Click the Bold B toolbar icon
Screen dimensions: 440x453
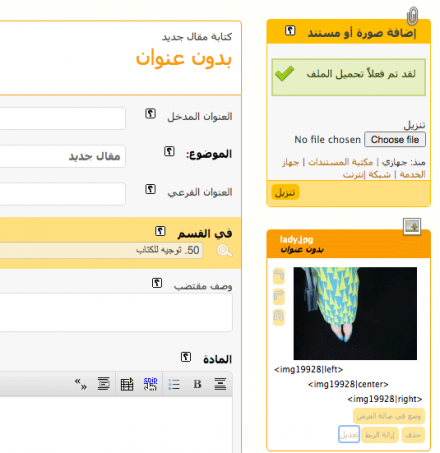197,384
